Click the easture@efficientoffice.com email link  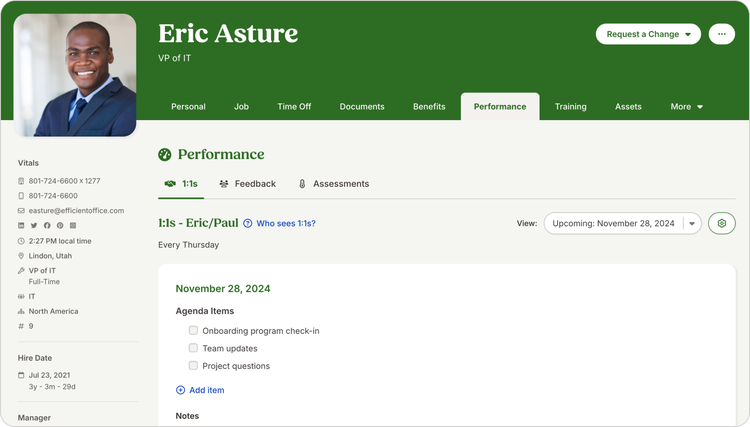coord(76,211)
